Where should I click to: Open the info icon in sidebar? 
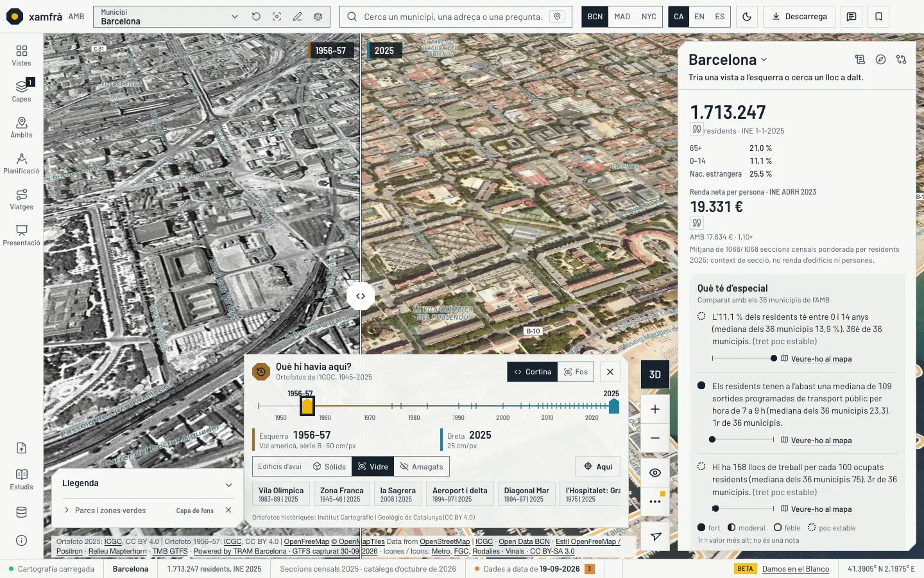click(21, 540)
